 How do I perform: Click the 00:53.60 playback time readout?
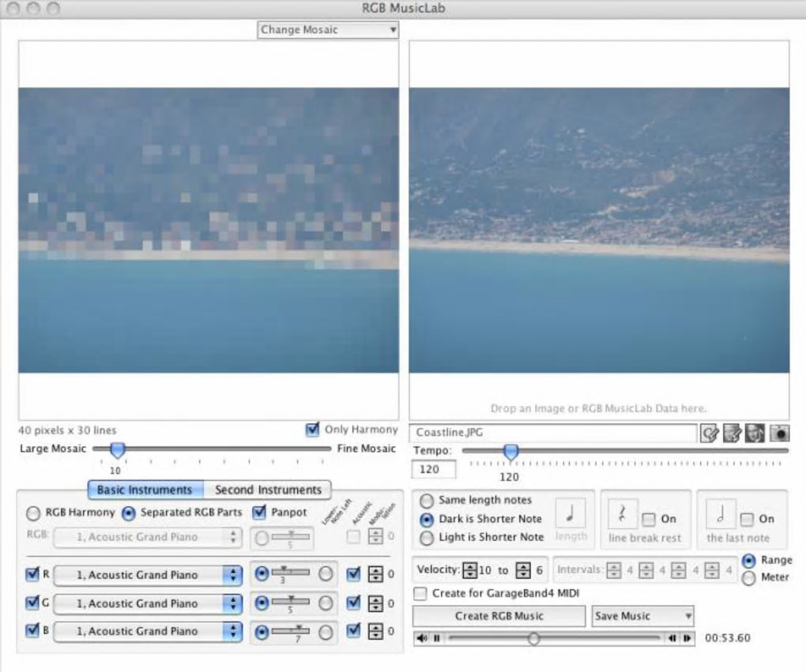(727, 638)
